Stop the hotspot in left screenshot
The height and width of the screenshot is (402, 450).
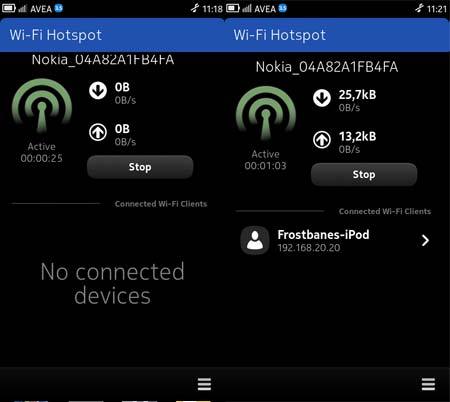[140, 167]
